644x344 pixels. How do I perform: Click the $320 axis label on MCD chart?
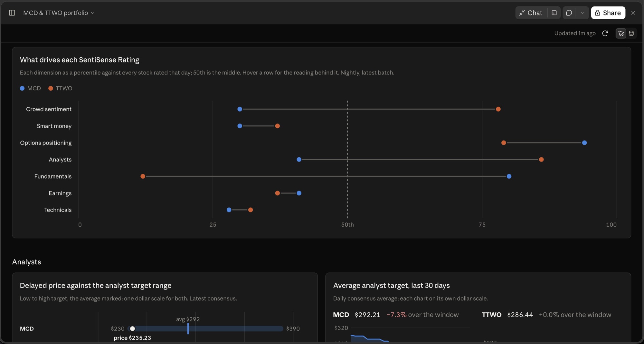click(341, 328)
